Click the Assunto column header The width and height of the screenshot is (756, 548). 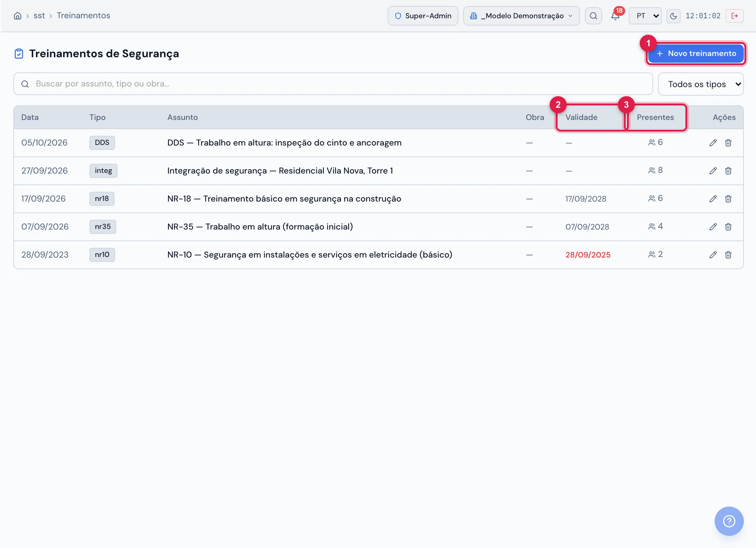(182, 118)
